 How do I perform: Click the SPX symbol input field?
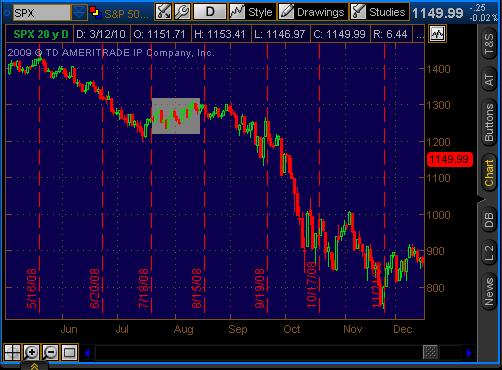(x=42, y=13)
